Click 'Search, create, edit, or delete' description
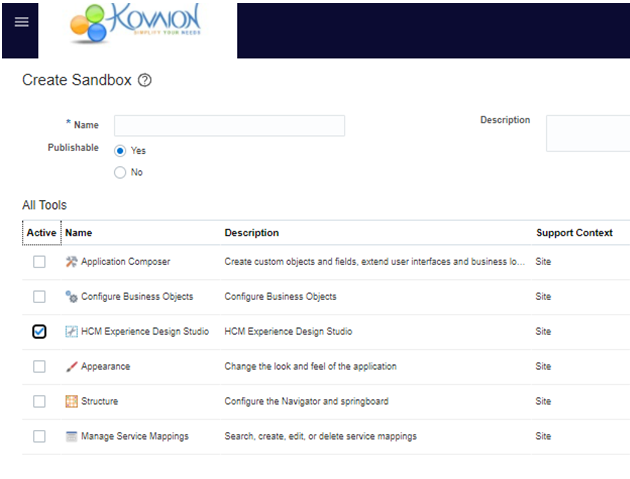Viewport: 630px width, 479px height. click(x=320, y=436)
